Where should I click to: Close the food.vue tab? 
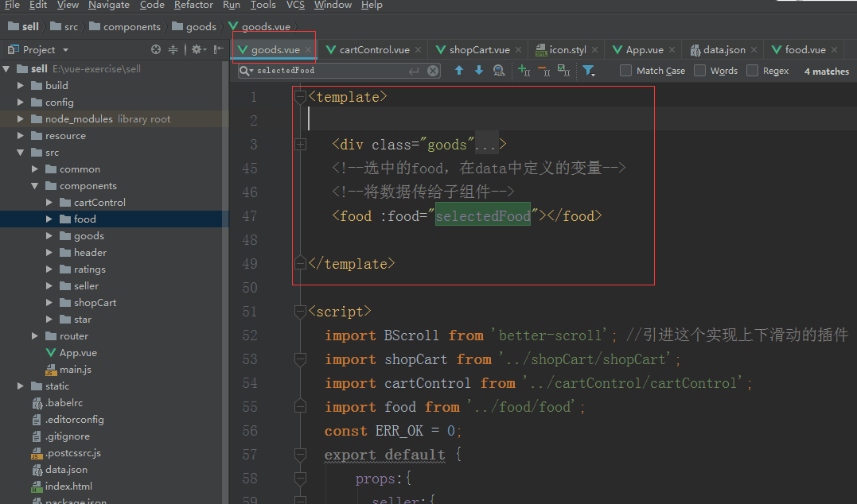[834, 50]
